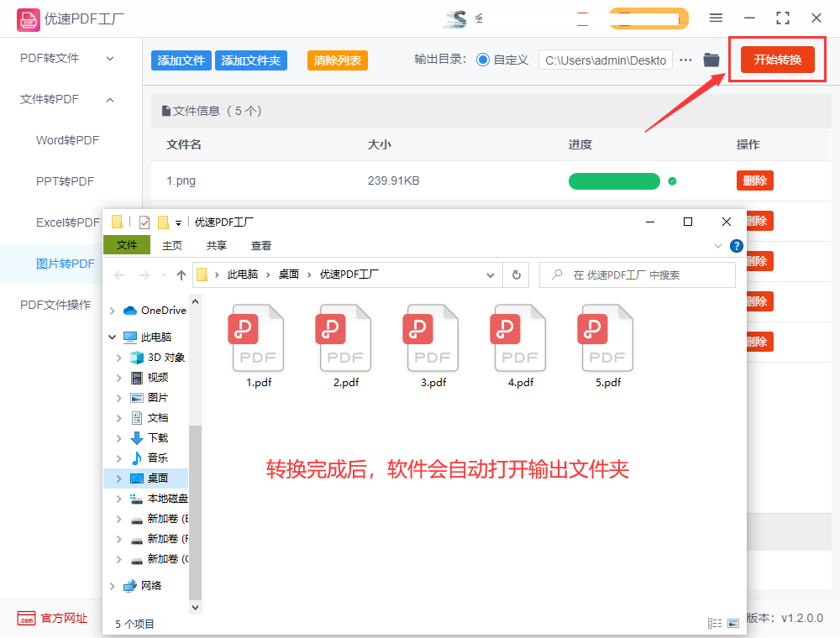Select the 3.pdf file icon
This screenshot has height=638, width=840.
(433, 337)
